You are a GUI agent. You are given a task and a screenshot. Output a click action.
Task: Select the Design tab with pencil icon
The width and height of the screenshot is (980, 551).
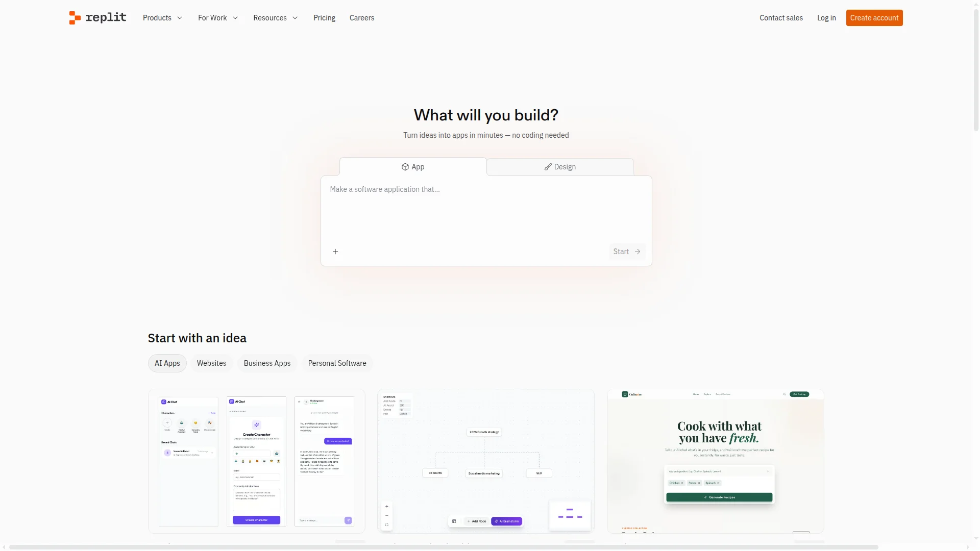click(x=559, y=167)
